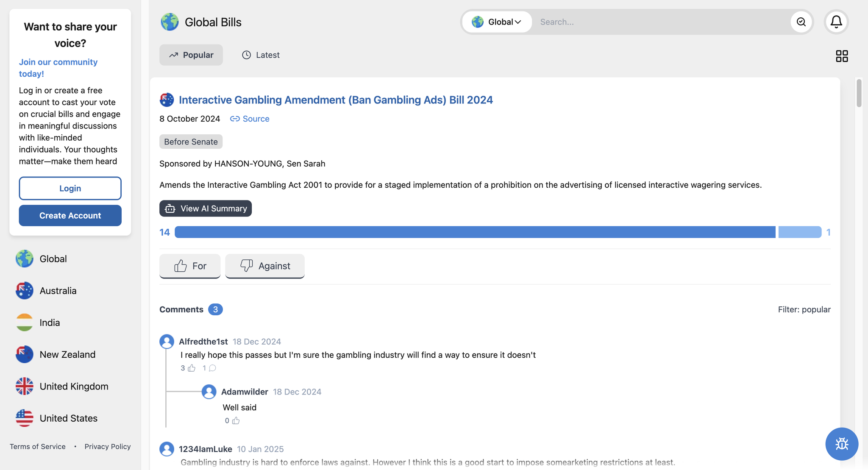Viewport: 868px width, 470px height.
Task: Open View AI Summary
Action: coord(205,208)
